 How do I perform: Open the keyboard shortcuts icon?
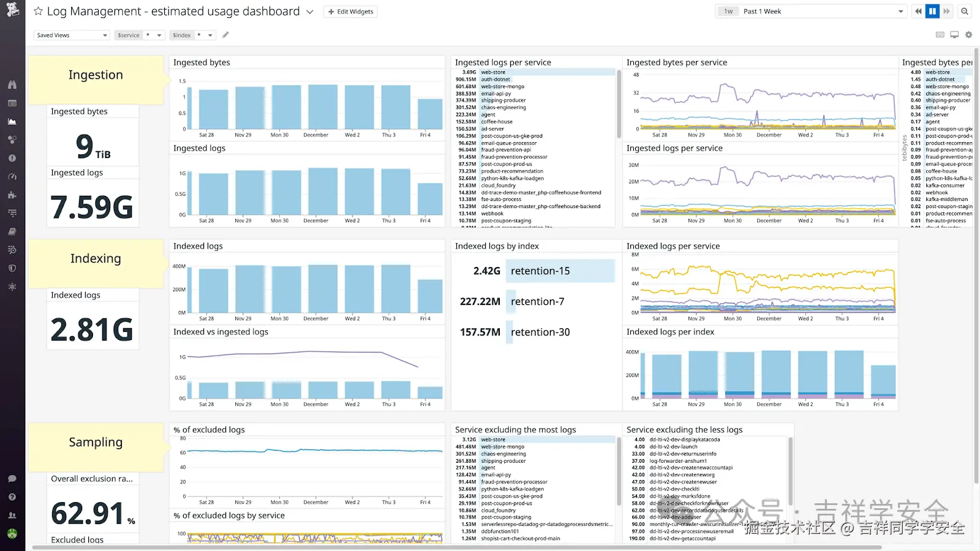click(x=940, y=35)
